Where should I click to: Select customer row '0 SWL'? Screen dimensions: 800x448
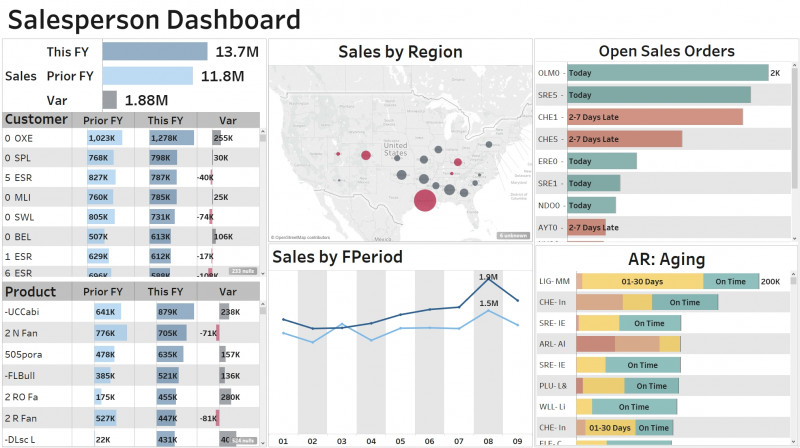click(131, 217)
